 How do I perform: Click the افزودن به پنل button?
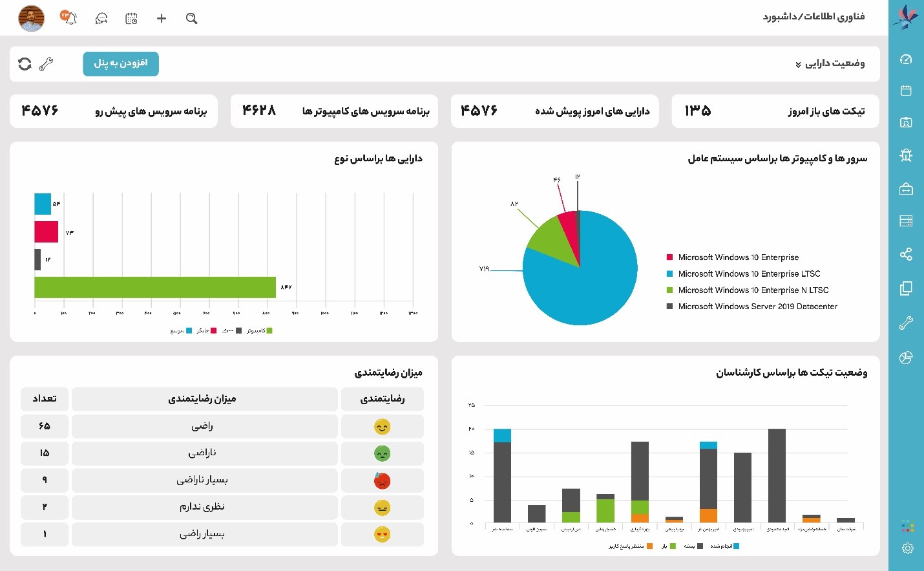[x=121, y=64]
